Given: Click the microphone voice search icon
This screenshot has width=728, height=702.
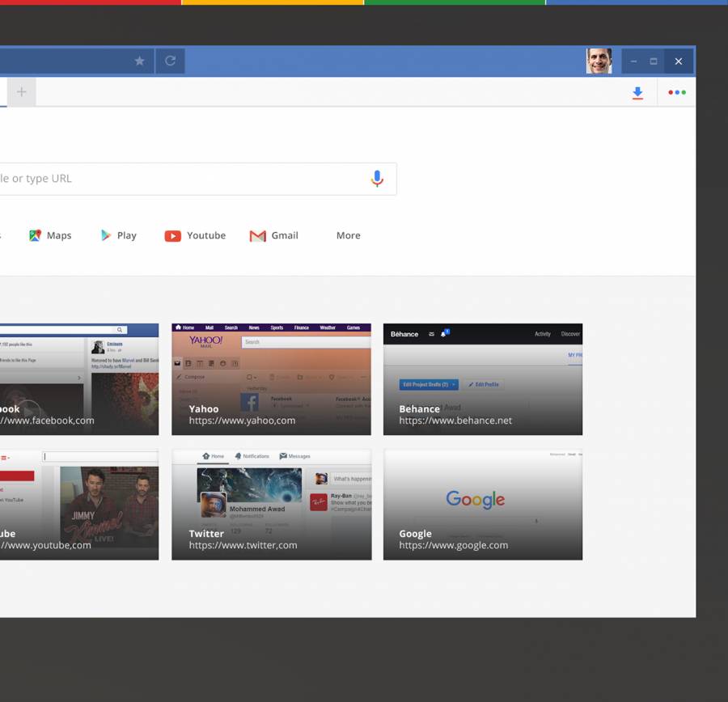Looking at the screenshot, I should tap(377, 179).
